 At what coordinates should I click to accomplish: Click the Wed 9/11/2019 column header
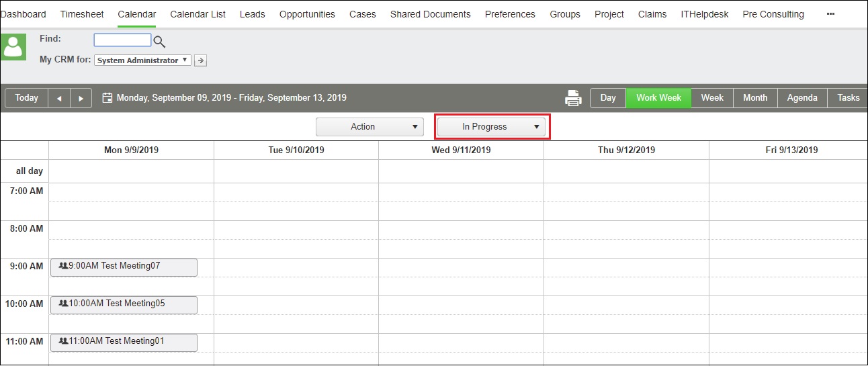tap(461, 150)
